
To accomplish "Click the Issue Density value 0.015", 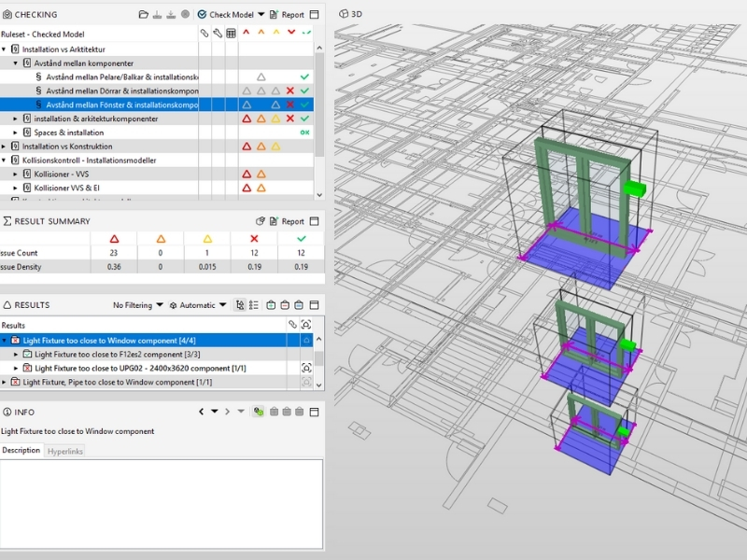I will tap(207, 267).
